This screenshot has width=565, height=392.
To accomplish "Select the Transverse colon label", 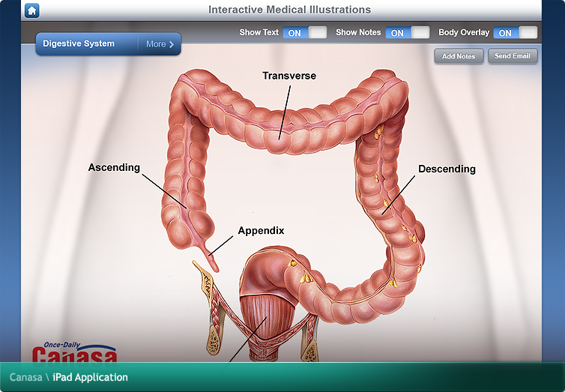I will (x=288, y=76).
